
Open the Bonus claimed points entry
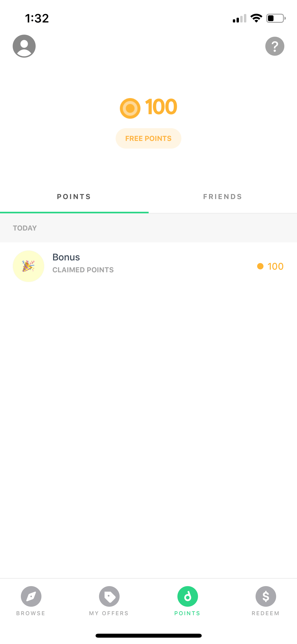click(148, 266)
